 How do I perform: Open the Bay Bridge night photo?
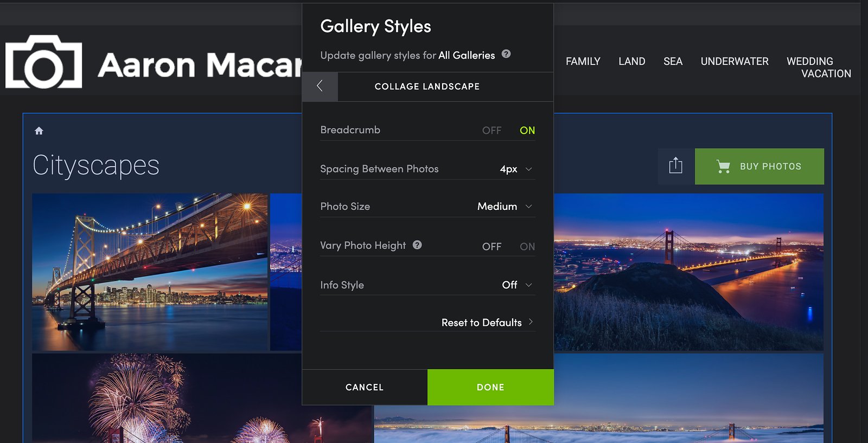(150, 272)
